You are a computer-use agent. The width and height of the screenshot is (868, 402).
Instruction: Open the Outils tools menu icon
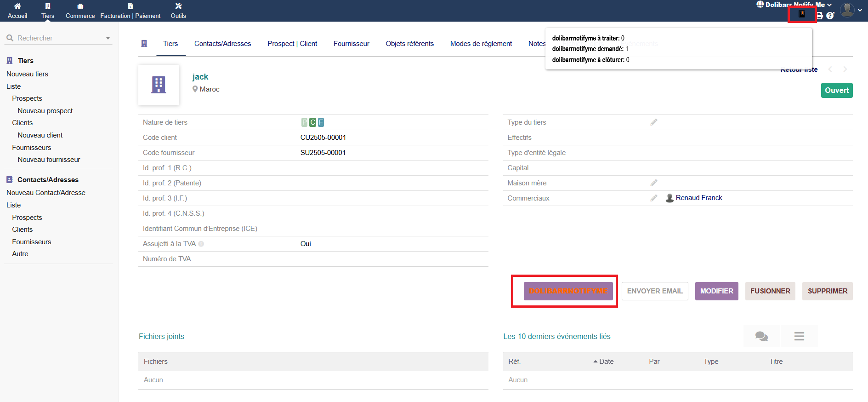pos(178,6)
